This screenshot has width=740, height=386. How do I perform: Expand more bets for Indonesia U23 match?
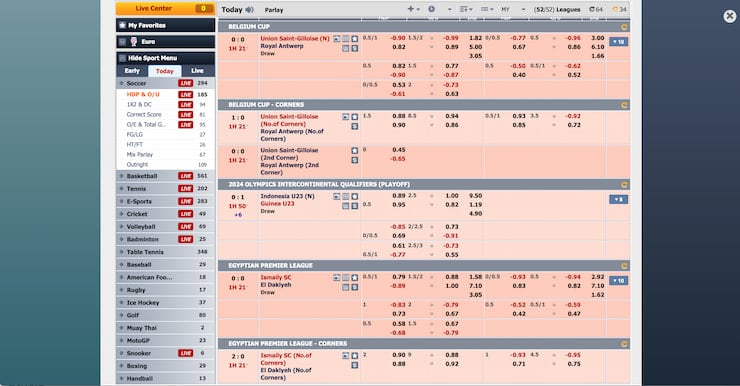coord(618,200)
